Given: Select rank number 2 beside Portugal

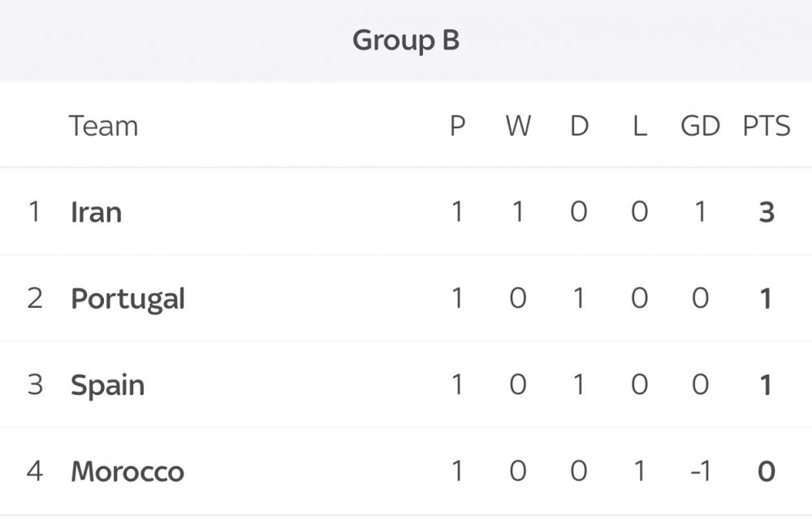Looking at the screenshot, I should pyautogui.click(x=34, y=299).
